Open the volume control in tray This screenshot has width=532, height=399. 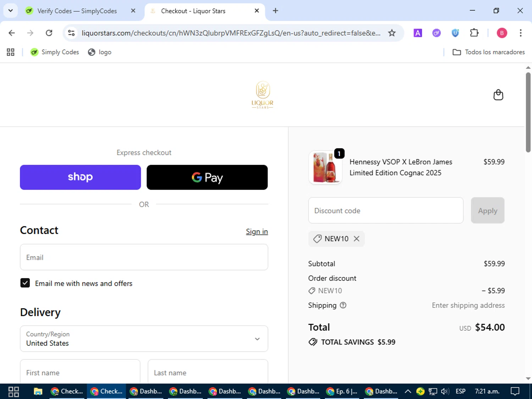445,392
